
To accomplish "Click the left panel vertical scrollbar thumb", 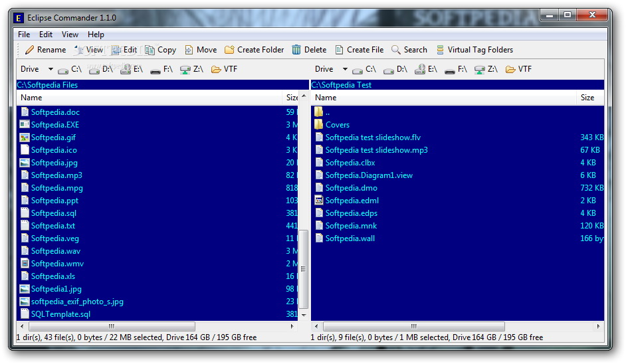I will (x=304, y=269).
